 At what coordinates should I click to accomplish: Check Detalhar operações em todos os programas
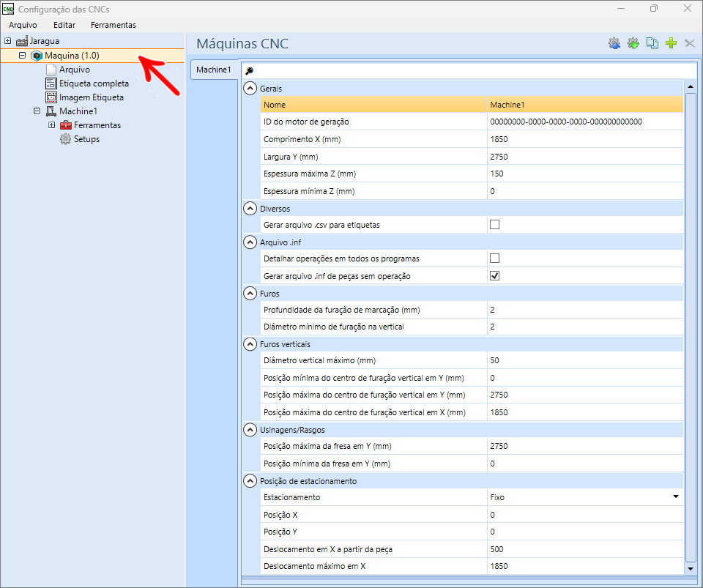(494, 258)
